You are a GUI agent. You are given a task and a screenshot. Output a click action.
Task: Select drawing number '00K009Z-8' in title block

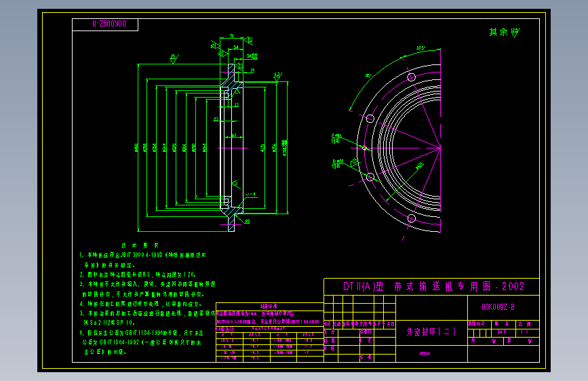[498, 307]
